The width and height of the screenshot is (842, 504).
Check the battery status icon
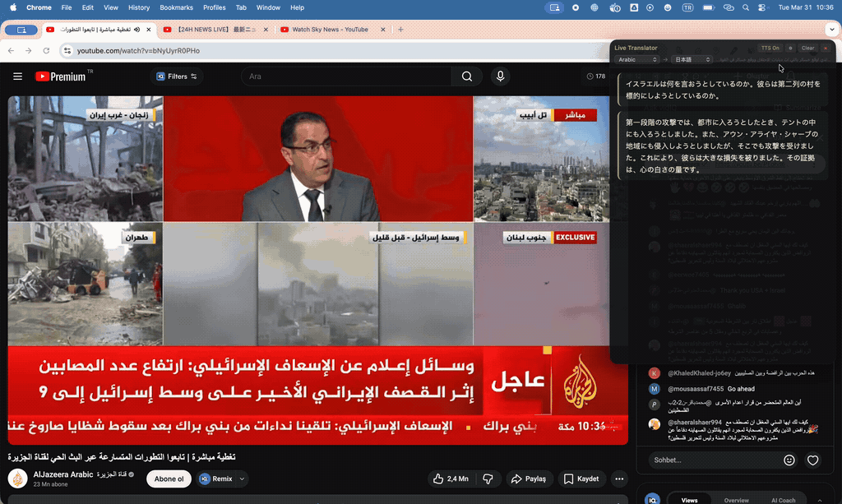click(x=708, y=7)
